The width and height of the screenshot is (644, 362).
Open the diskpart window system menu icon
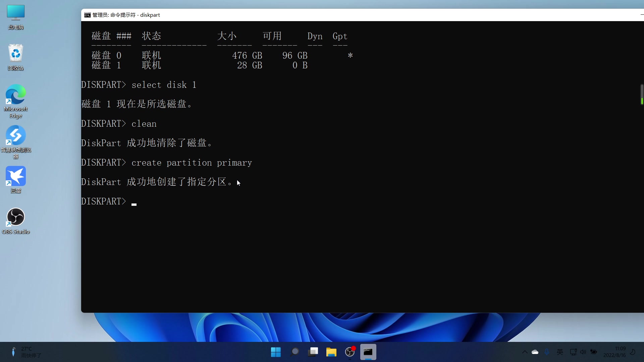point(87,15)
